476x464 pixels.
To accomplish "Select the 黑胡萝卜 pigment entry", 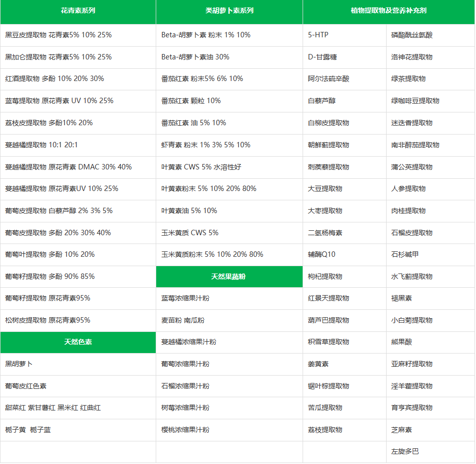I will (19, 364).
